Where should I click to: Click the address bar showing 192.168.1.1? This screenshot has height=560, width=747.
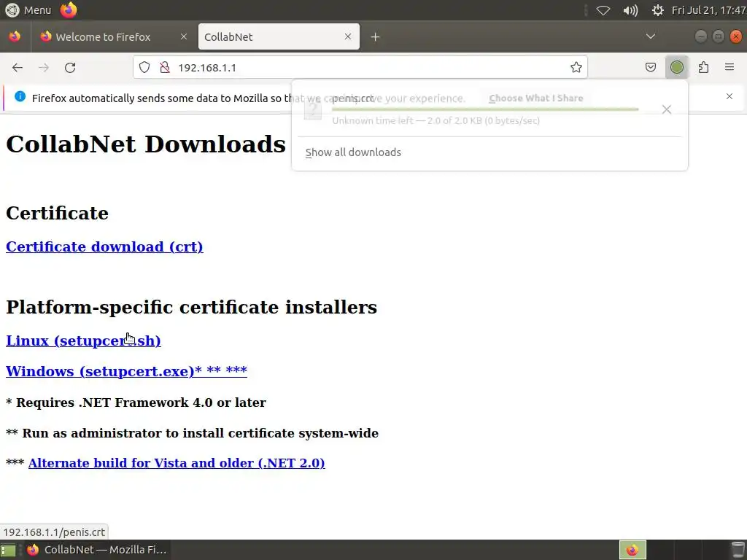tap(360, 68)
